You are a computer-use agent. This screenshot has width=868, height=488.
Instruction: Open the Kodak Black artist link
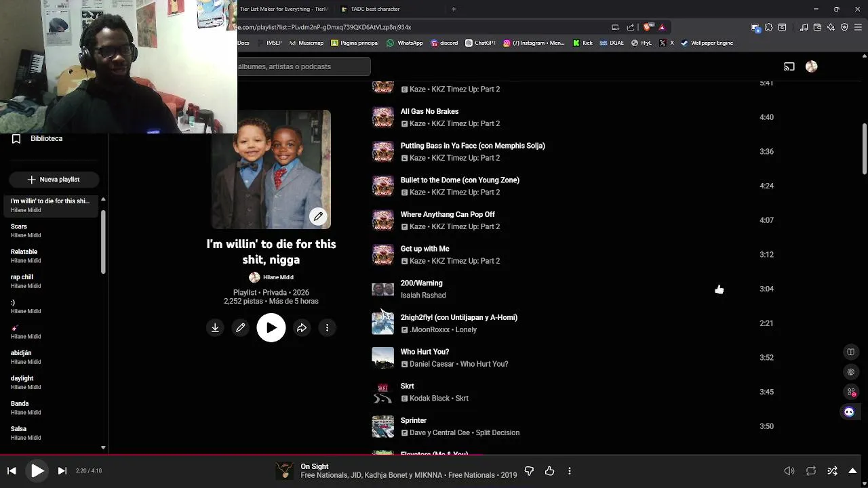tap(430, 399)
